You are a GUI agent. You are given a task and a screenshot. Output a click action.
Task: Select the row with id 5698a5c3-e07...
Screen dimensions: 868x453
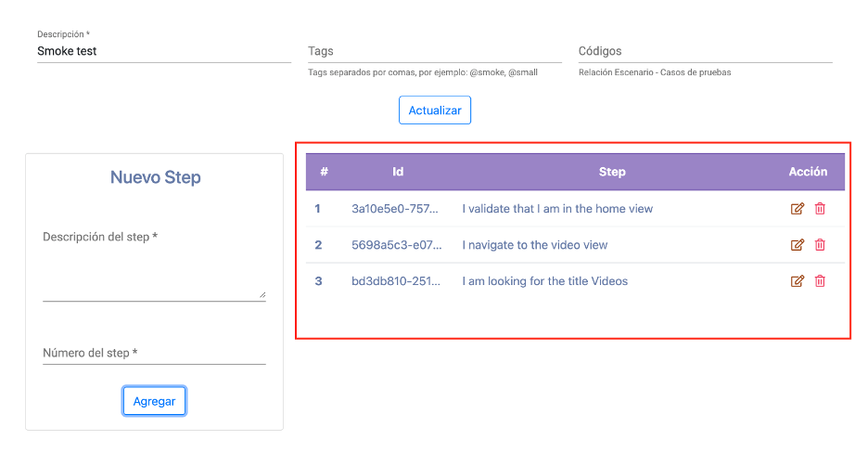[575, 245]
